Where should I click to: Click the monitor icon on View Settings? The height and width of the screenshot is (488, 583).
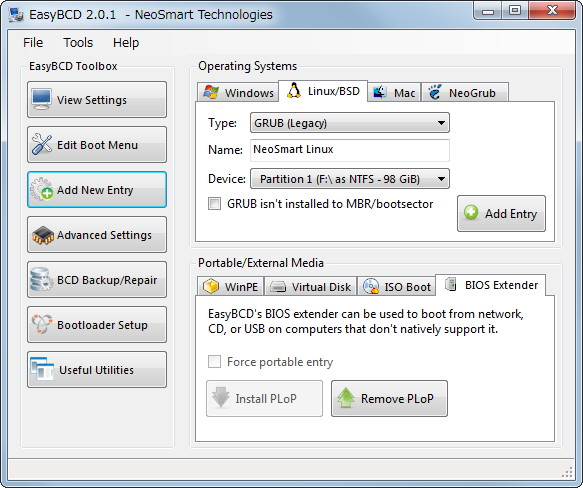click(41, 99)
